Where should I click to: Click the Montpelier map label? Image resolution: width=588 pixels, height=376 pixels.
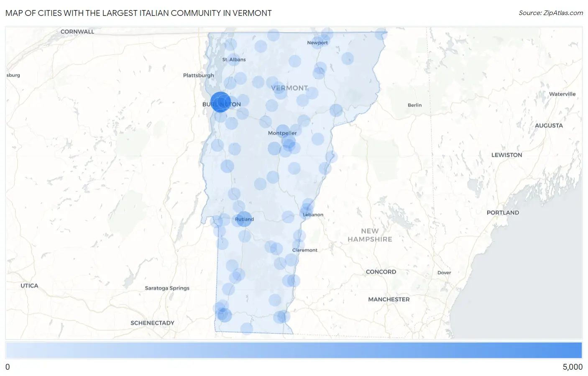pos(282,133)
